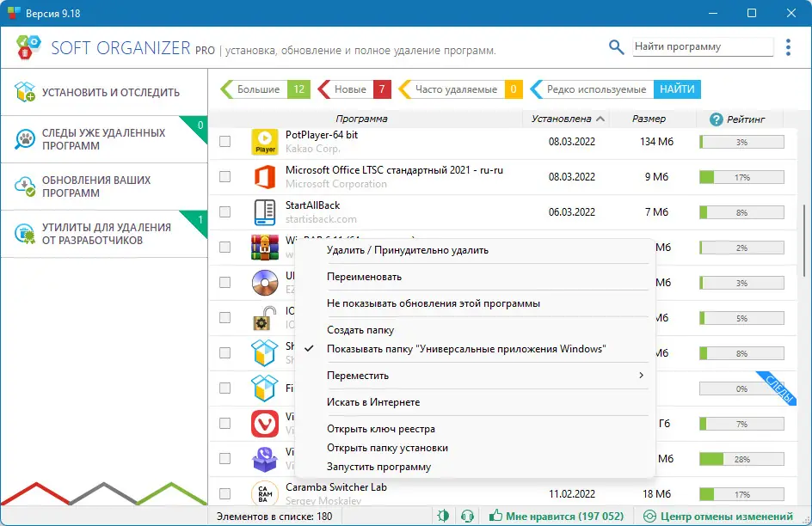The width and height of the screenshot is (812, 526).
Task: Click the StartAllBack program name
Action: (312, 205)
